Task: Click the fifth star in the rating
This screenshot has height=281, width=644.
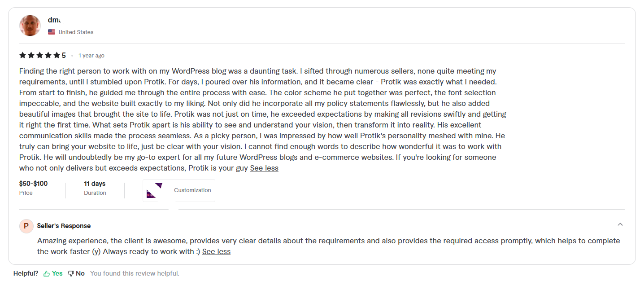Action: (x=57, y=55)
